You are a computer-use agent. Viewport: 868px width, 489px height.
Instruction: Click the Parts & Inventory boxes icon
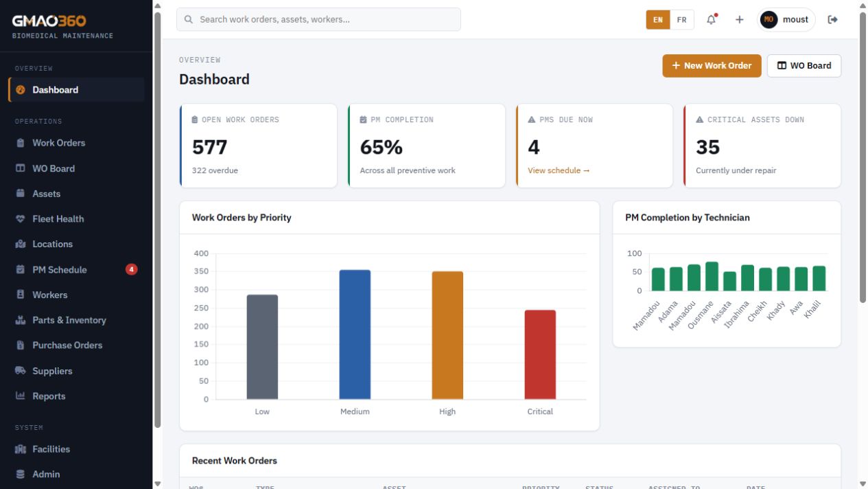(x=21, y=320)
